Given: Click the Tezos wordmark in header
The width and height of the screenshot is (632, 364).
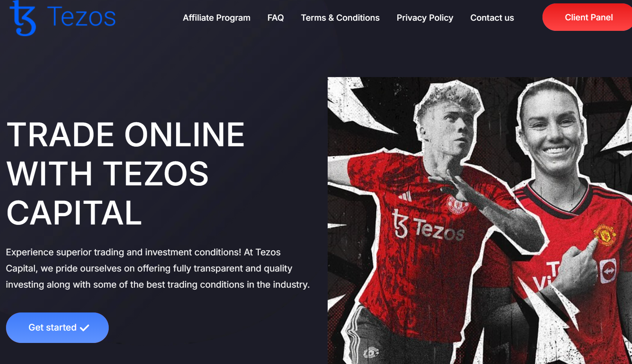Looking at the screenshot, I should coord(82,17).
